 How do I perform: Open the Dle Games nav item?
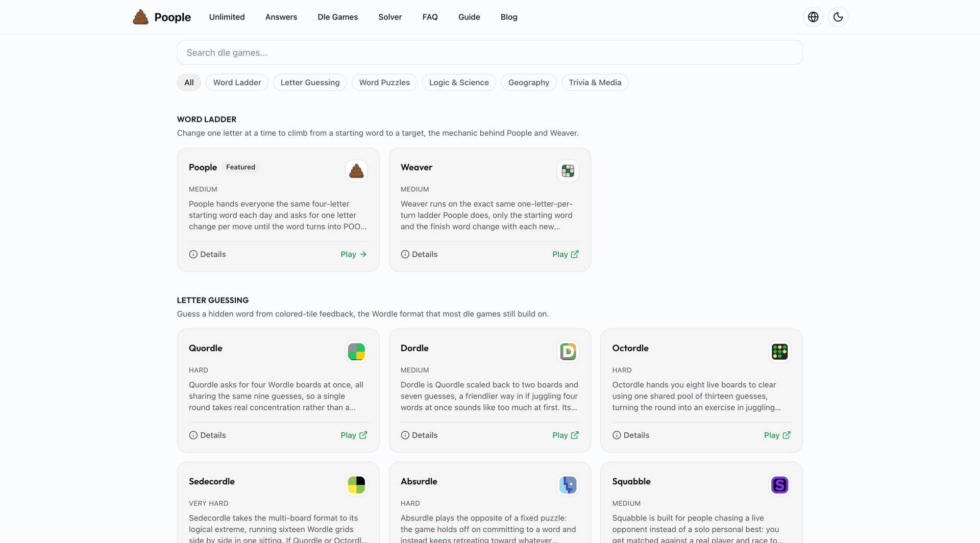coord(337,17)
